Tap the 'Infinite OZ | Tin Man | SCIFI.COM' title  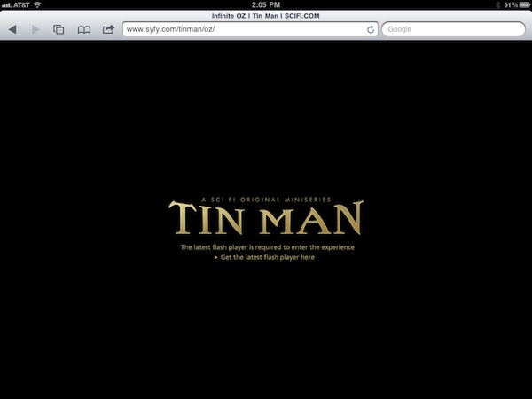pyautogui.click(x=266, y=16)
